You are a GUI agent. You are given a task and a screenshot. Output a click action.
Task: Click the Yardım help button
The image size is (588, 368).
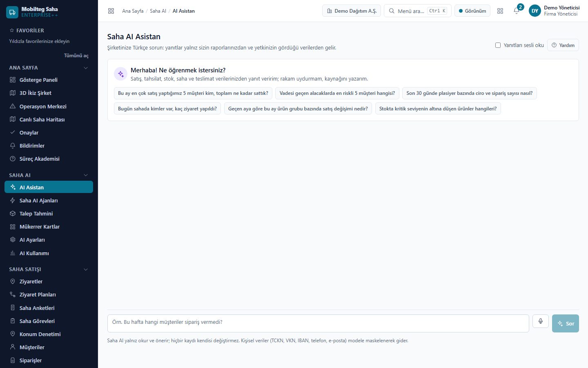pyautogui.click(x=563, y=45)
